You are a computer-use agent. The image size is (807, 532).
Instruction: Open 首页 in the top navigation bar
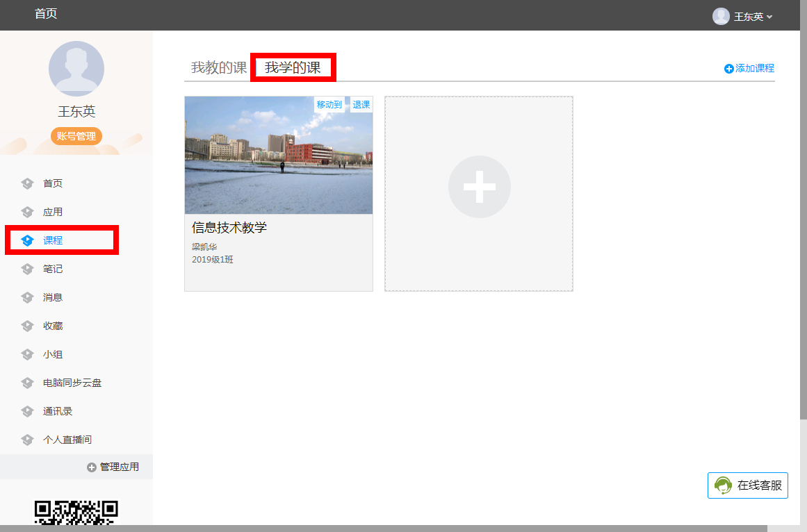pos(46,14)
